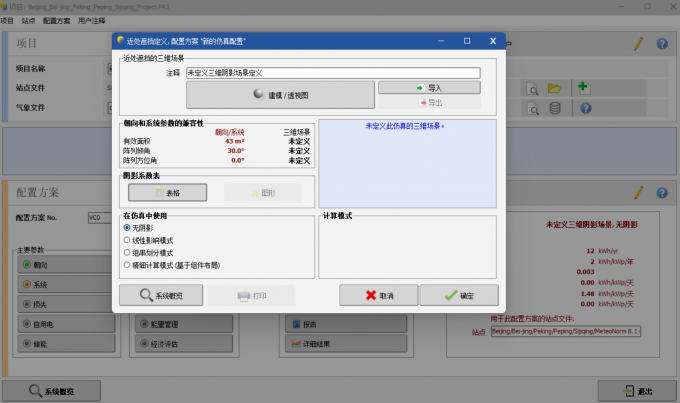Click the magnifier document icon for site file
The width and height of the screenshot is (680, 403).
(532, 88)
